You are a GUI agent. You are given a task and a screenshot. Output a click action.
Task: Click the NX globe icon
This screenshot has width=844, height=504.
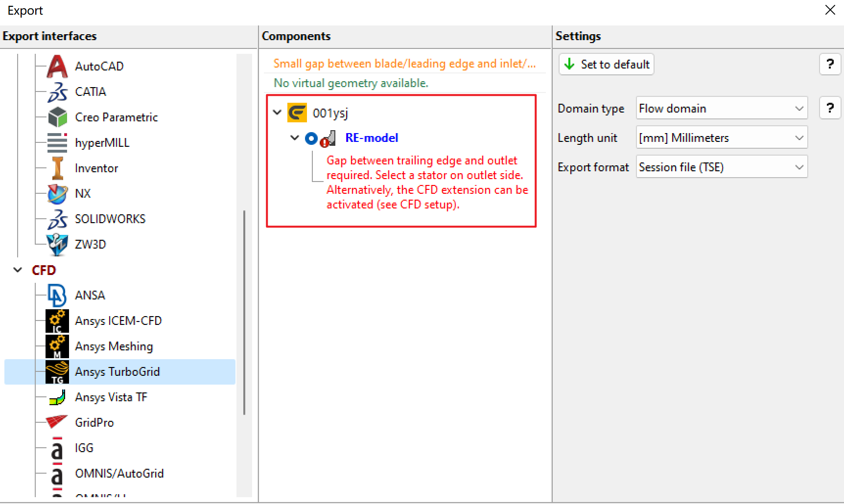pos(57,193)
